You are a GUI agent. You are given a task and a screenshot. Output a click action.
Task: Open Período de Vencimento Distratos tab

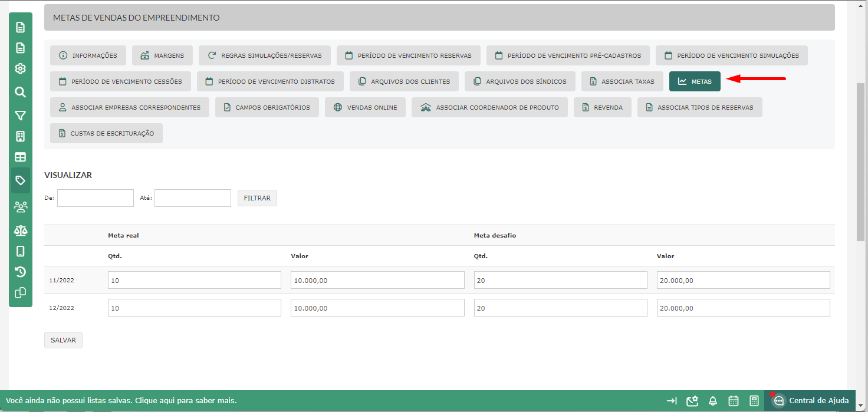(x=270, y=81)
